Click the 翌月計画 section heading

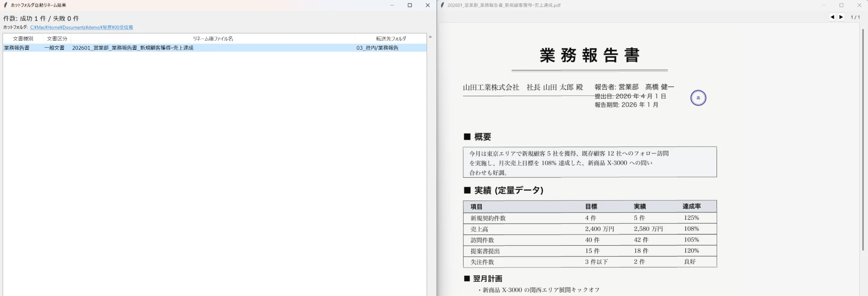tap(483, 279)
